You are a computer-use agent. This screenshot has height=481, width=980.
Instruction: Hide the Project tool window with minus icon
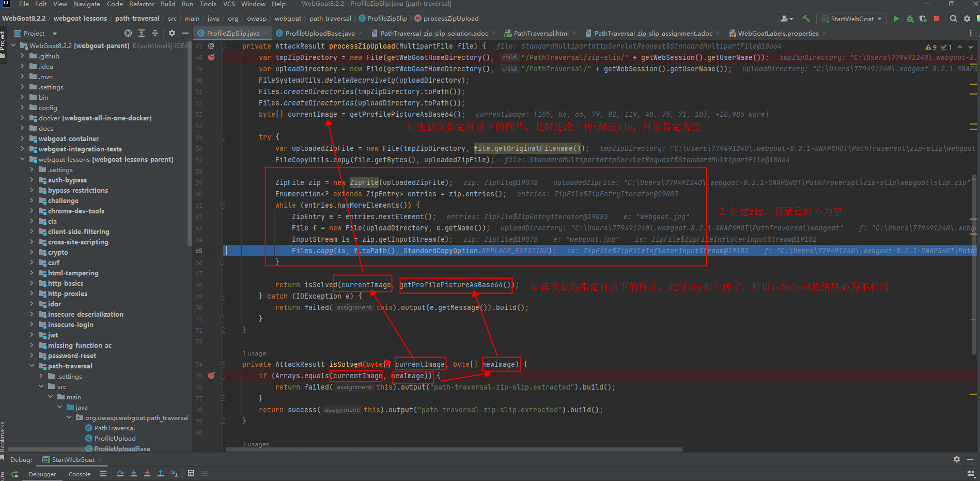[185, 33]
